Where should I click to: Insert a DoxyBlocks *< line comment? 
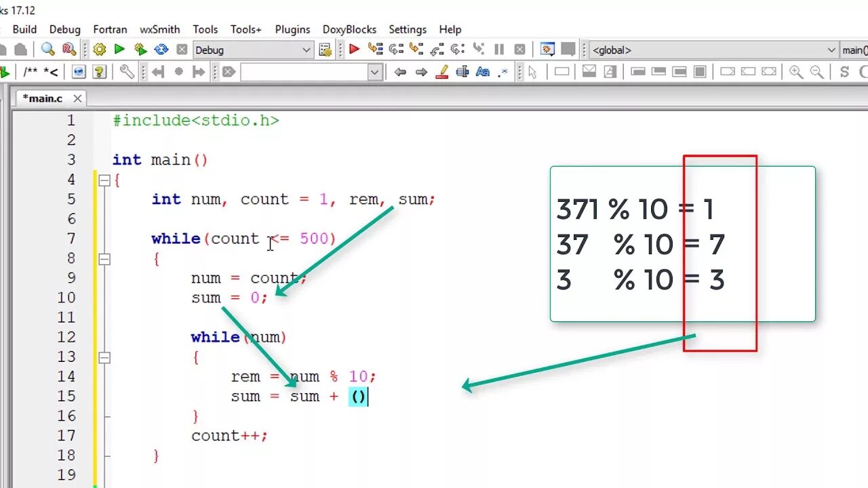[51, 72]
